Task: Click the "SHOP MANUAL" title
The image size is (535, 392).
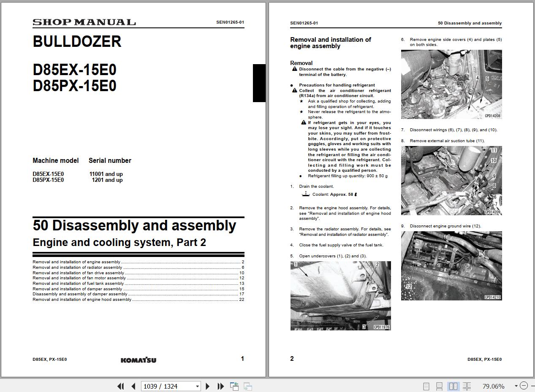Action: pos(84,22)
